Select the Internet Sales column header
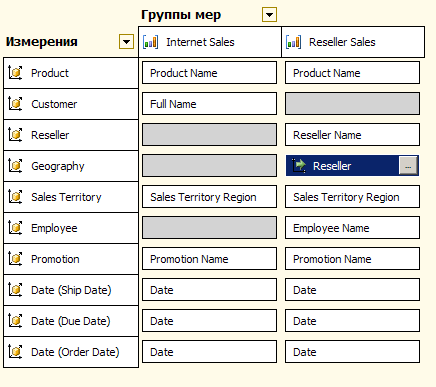Image resolution: width=436 pixels, height=387 pixels. pos(210,42)
